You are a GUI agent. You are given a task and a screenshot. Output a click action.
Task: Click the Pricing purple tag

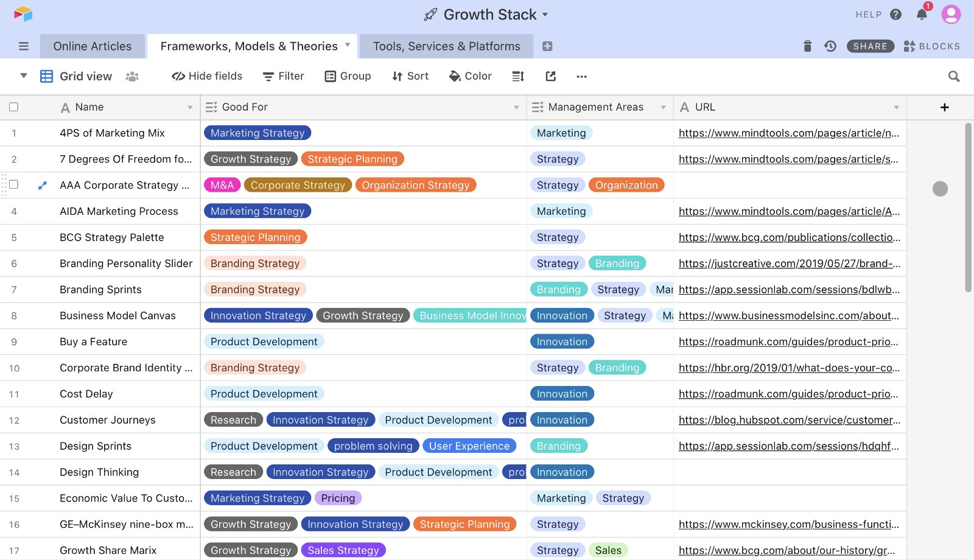tap(338, 498)
